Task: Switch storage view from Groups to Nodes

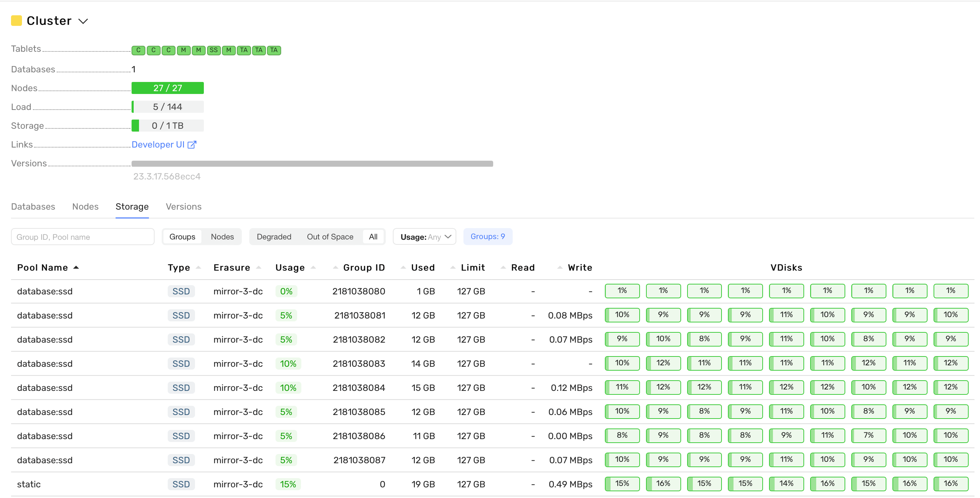Action: 222,236
